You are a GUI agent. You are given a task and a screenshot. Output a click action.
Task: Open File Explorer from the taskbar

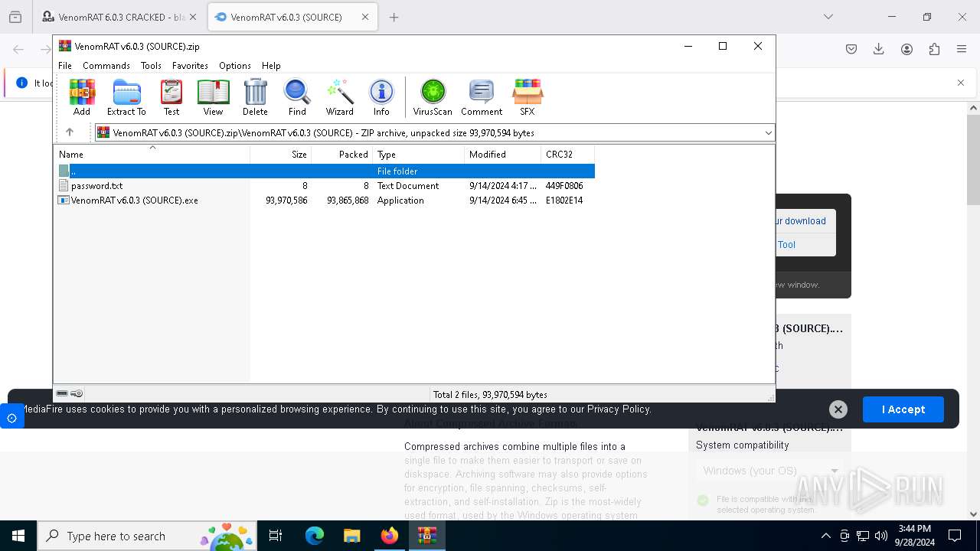(352, 536)
